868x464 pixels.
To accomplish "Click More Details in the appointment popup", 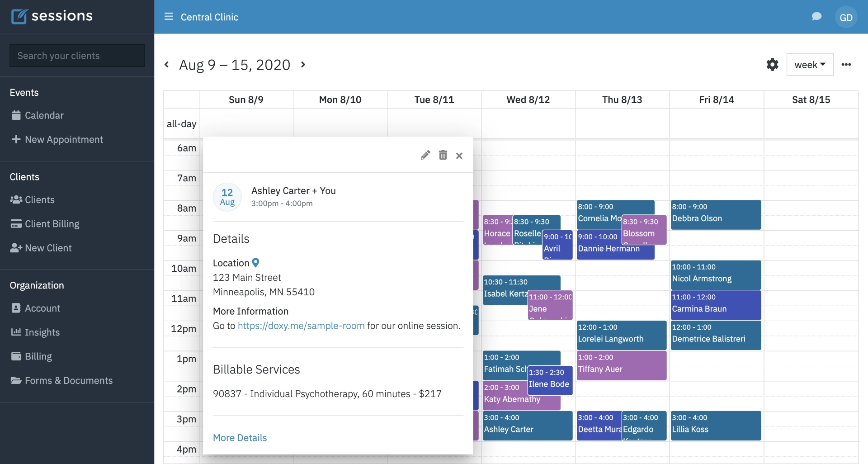I will (x=240, y=437).
